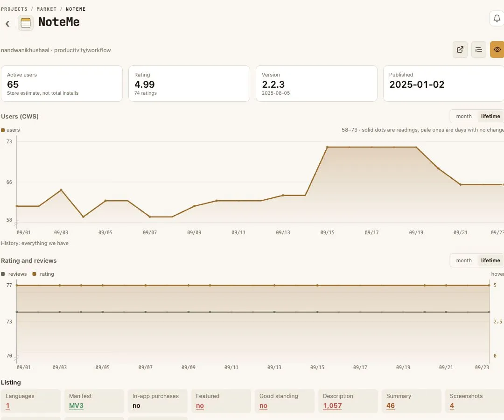
Task: Click the Description 1,057 value
Action: click(332, 406)
